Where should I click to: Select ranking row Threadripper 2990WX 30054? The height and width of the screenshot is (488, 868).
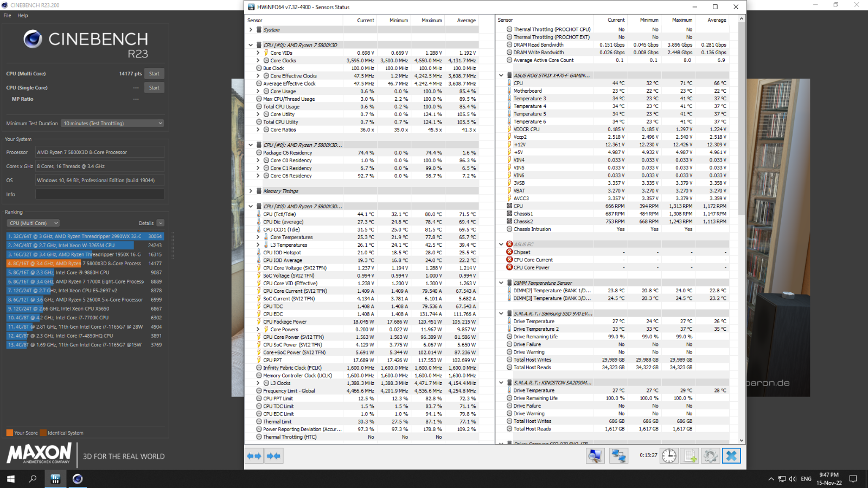pyautogui.click(x=85, y=236)
